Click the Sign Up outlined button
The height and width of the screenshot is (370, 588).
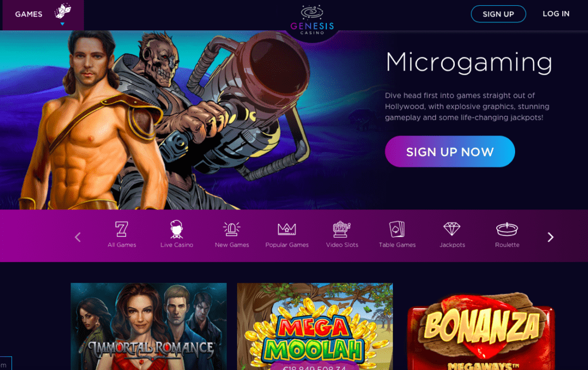pos(498,14)
